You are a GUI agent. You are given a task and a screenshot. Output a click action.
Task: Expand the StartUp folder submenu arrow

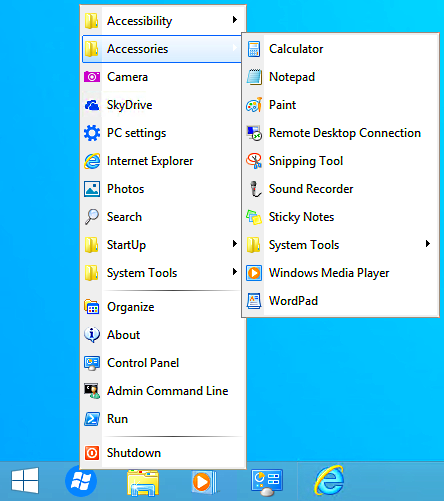[235, 244]
